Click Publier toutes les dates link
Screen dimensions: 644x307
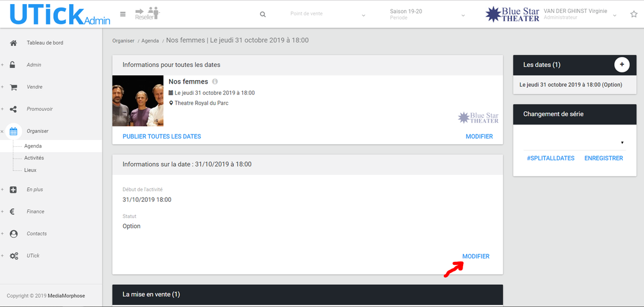pyautogui.click(x=162, y=136)
